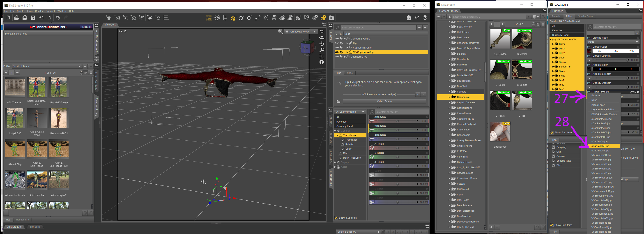Toggle visibility eye for V6-CapricorniaTop node
Viewport: 644px width, 234px height.
tap(337, 52)
